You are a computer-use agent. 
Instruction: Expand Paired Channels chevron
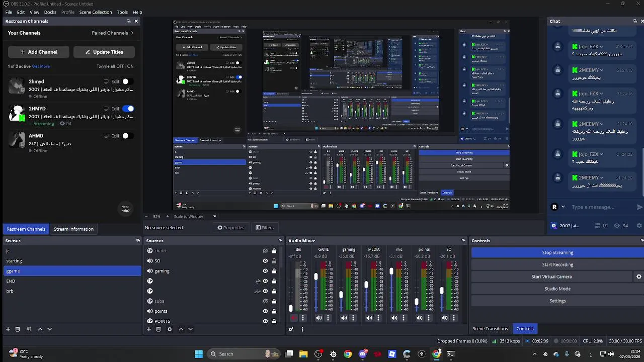pyautogui.click(x=132, y=33)
